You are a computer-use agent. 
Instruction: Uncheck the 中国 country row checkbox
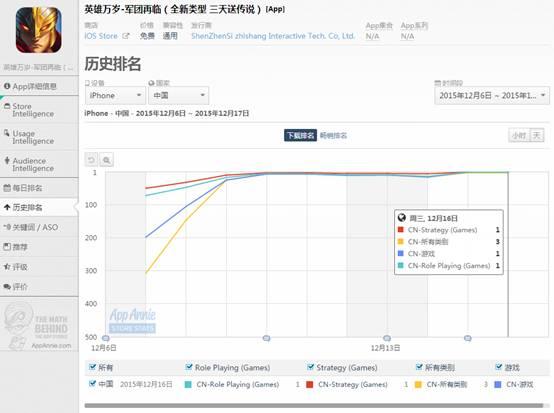coord(92,384)
